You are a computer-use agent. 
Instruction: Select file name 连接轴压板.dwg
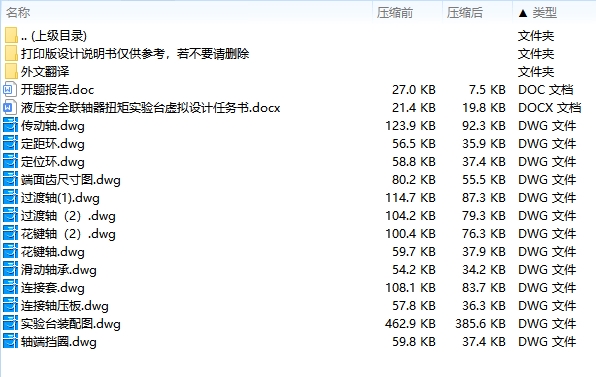pos(65,306)
